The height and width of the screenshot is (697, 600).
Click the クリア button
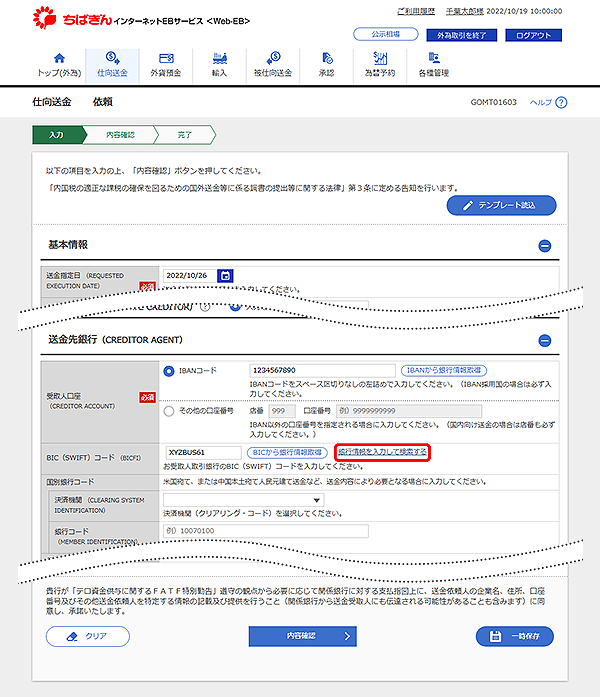pyautogui.click(x=88, y=637)
